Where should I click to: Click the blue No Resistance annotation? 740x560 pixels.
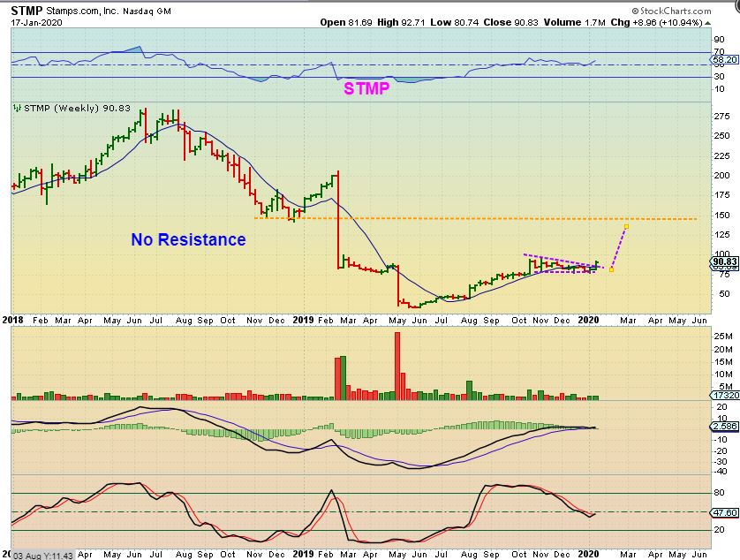188,239
